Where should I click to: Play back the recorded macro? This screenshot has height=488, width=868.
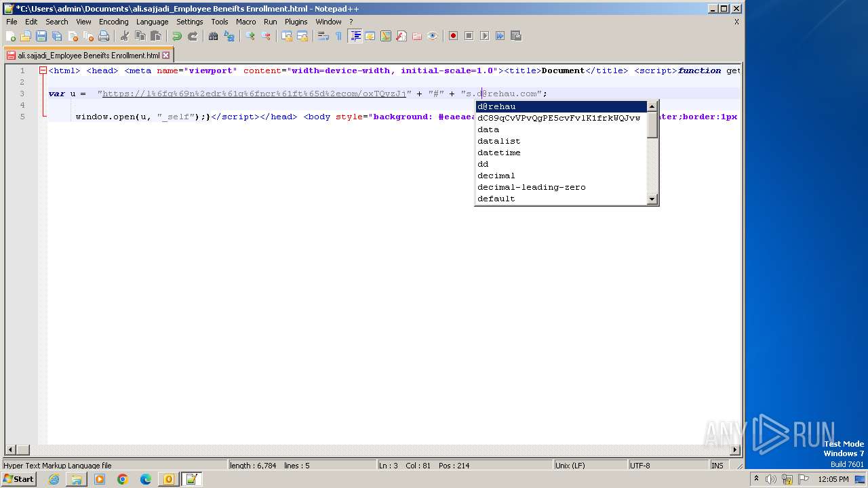[x=484, y=36]
